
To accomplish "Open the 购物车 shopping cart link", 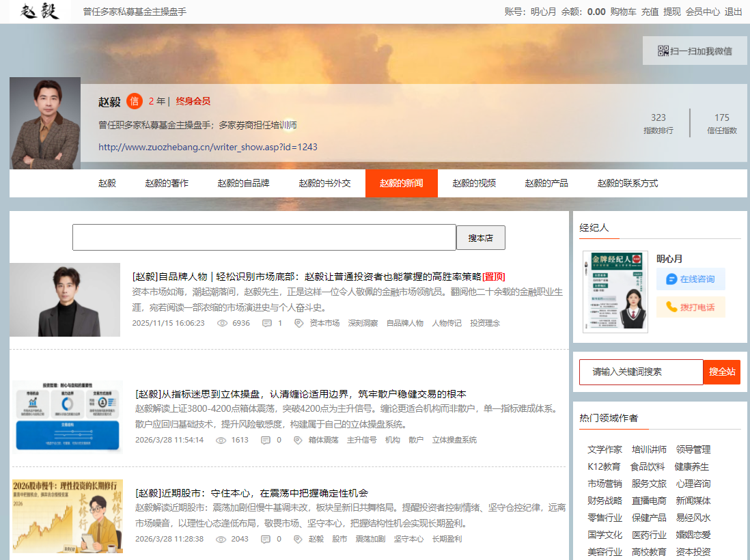I will click(623, 12).
